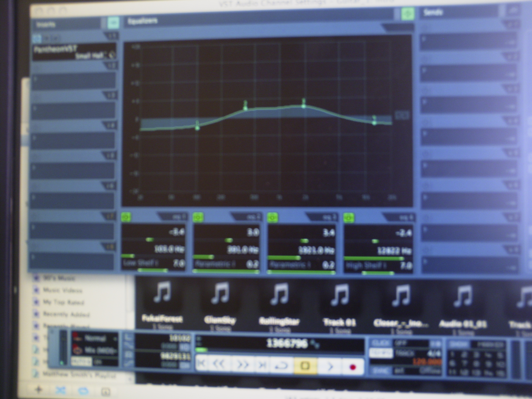Toggle Cycle loop button in transport

(282, 365)
